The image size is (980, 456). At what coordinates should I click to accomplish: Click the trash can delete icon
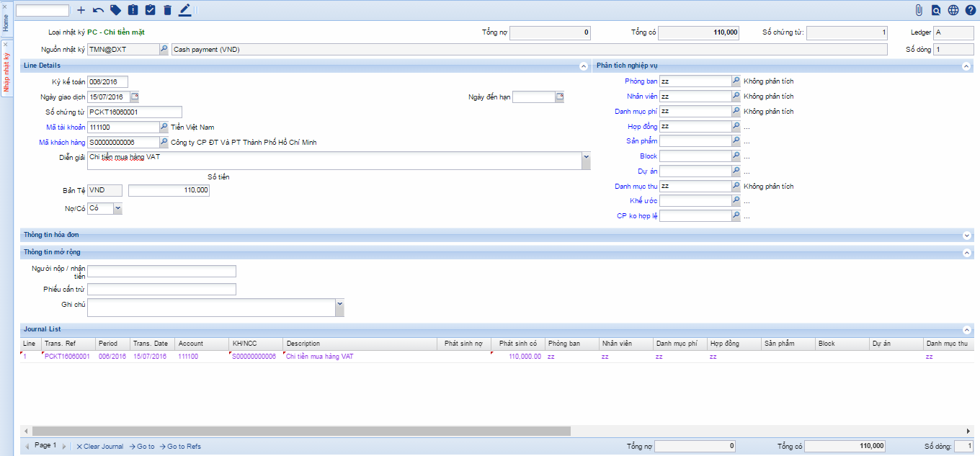167,10
